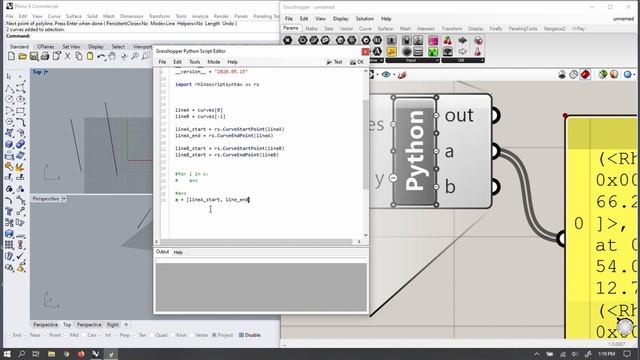Switch to the Params tab in Grasshopper
Image resolution: width=640 pixels, height=360 pixels.
(x=291, y=28)
